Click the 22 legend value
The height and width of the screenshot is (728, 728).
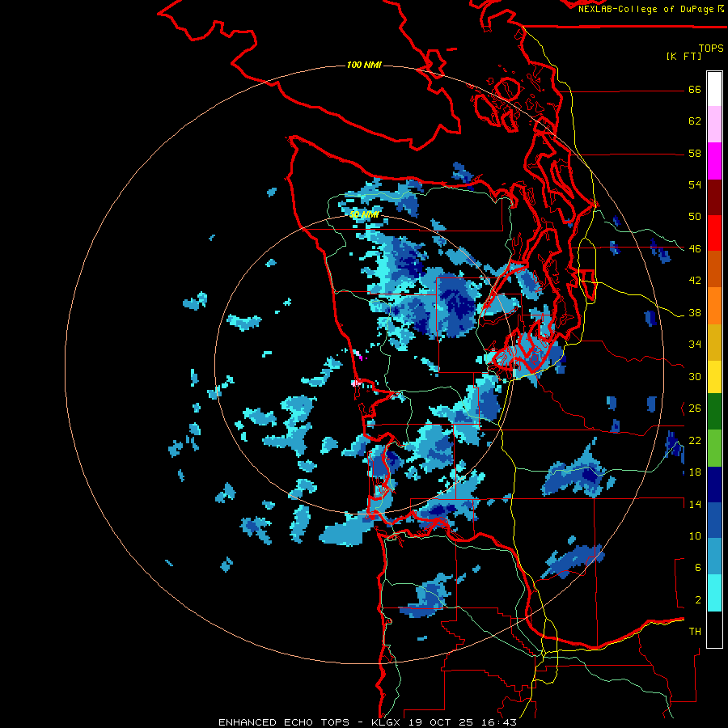pos(695,440)
